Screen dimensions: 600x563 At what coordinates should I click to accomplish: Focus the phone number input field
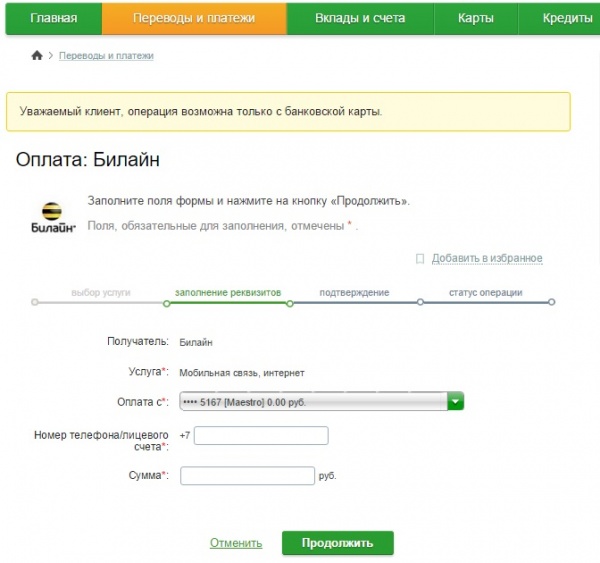point(261,436)
